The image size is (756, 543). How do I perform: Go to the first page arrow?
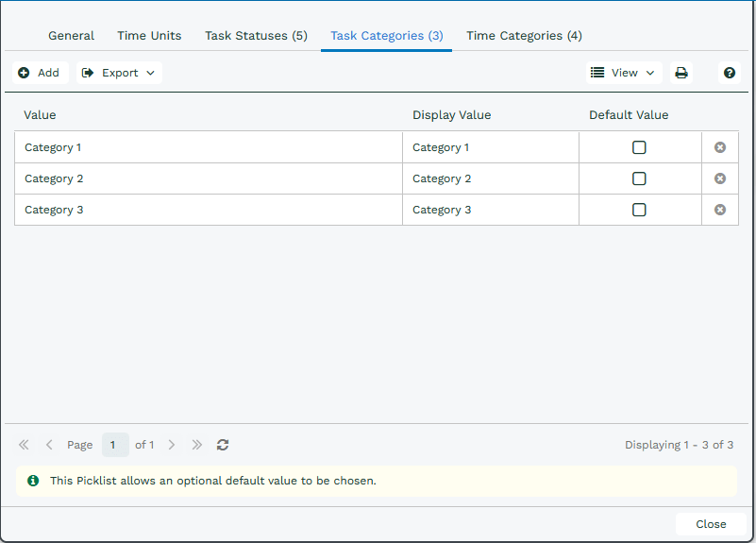24,445
